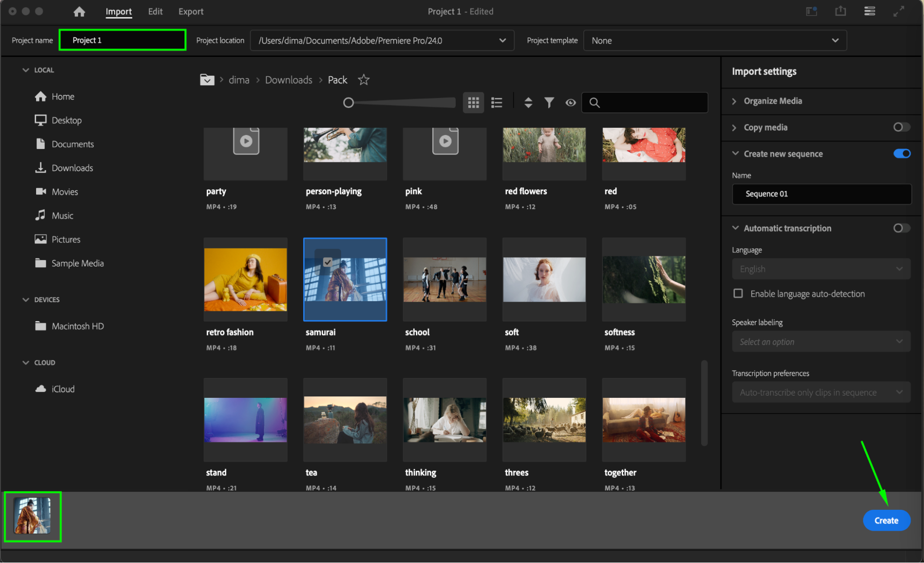Switch to grid view icon
The image size is (924, 563).
tap(473, 103)
